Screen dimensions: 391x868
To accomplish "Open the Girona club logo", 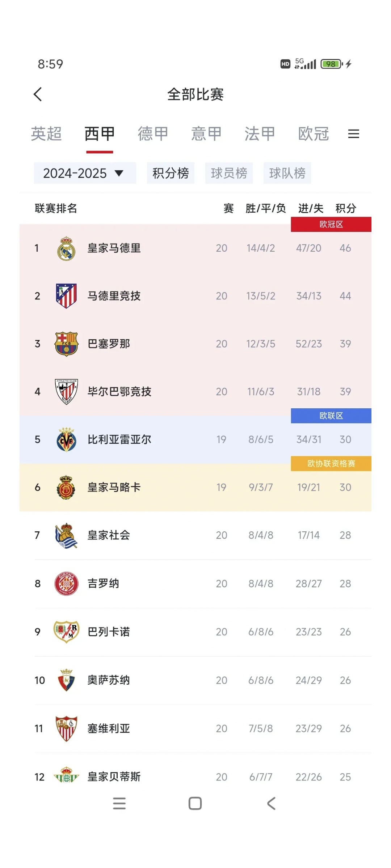I will 66,583.
